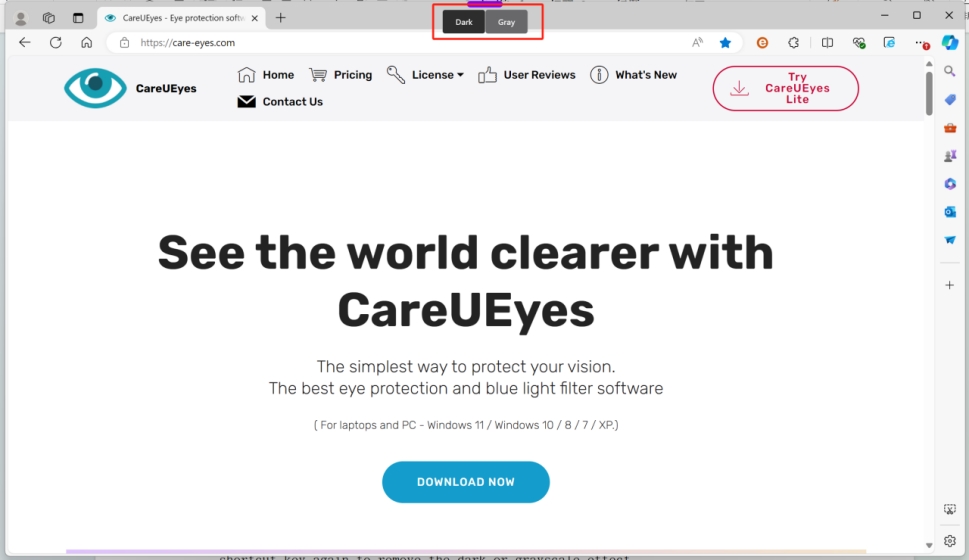Enable the Gray mode overlay button
The image size is (969, 560).
(506, 22)
